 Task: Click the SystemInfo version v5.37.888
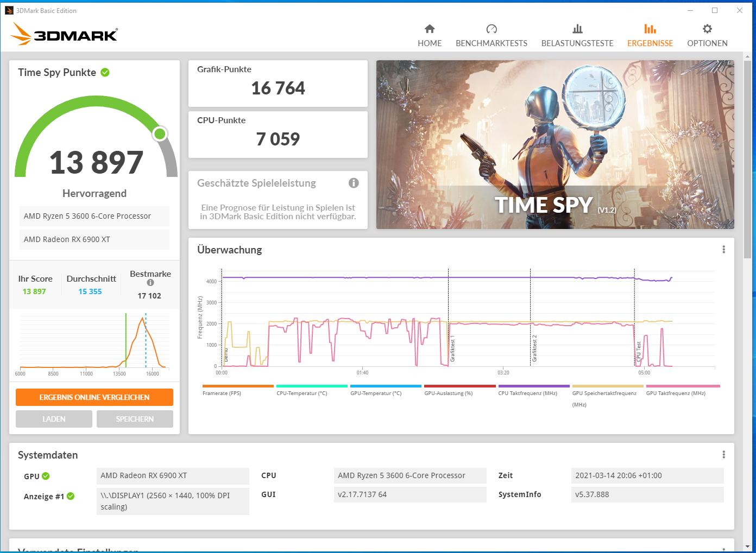[647, 494]
